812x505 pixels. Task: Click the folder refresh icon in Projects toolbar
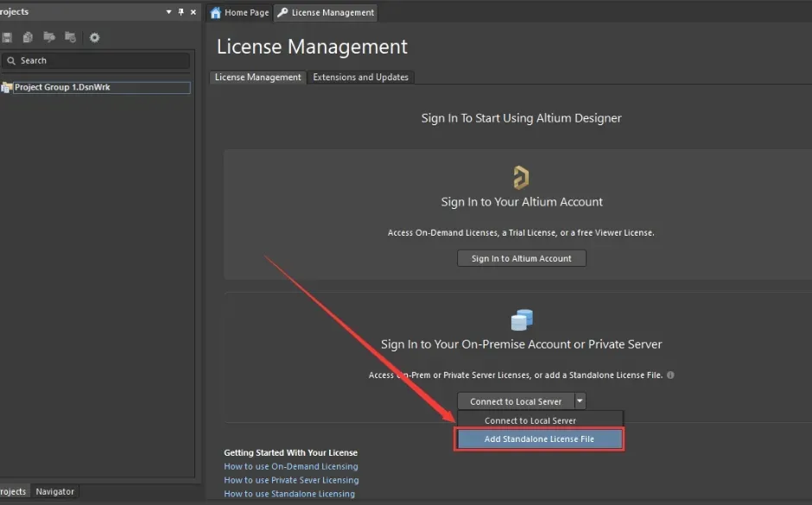(x=70, y=37)
